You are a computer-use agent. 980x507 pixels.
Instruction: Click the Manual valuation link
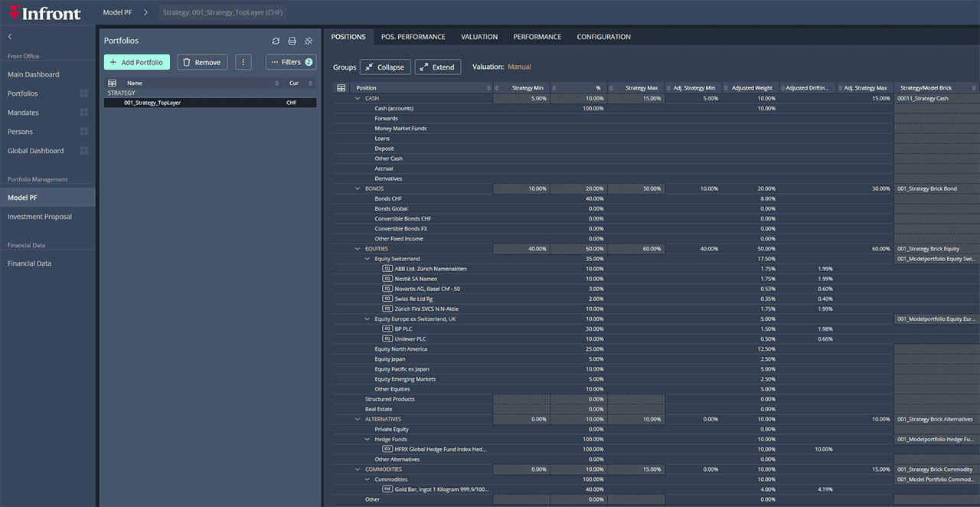(519, 67)
